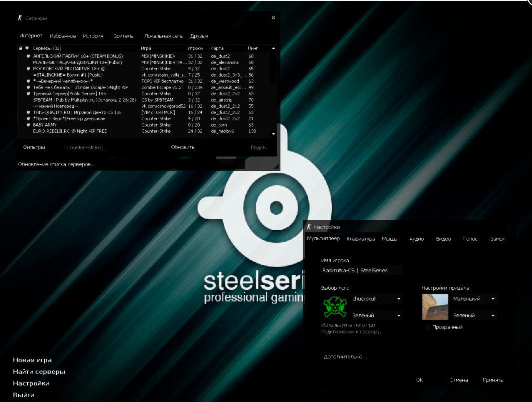532x402 pixels.
Task: Sort by Карта column header
Action: coord(227,48)
